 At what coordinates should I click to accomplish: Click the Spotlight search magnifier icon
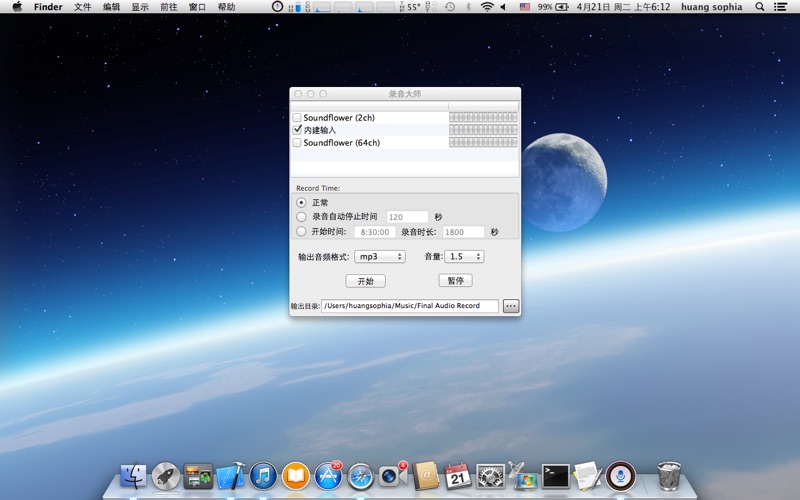click(x=760, y=7)
